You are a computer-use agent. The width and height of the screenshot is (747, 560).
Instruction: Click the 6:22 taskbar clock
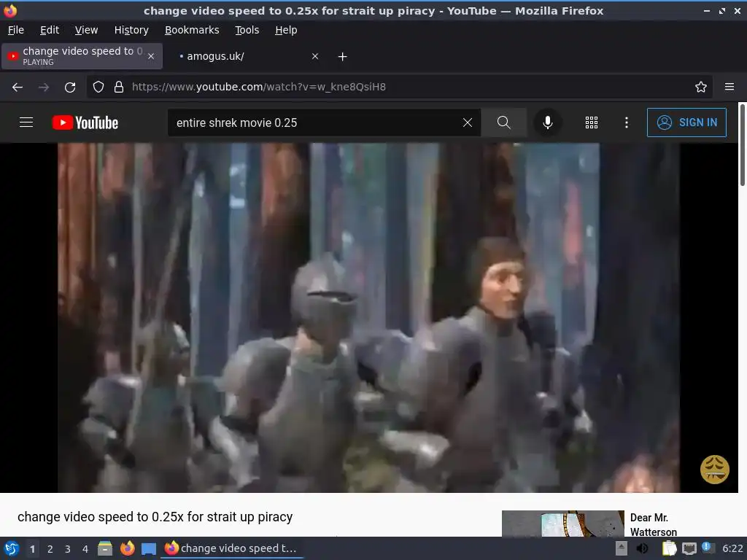tap(732, 548)
